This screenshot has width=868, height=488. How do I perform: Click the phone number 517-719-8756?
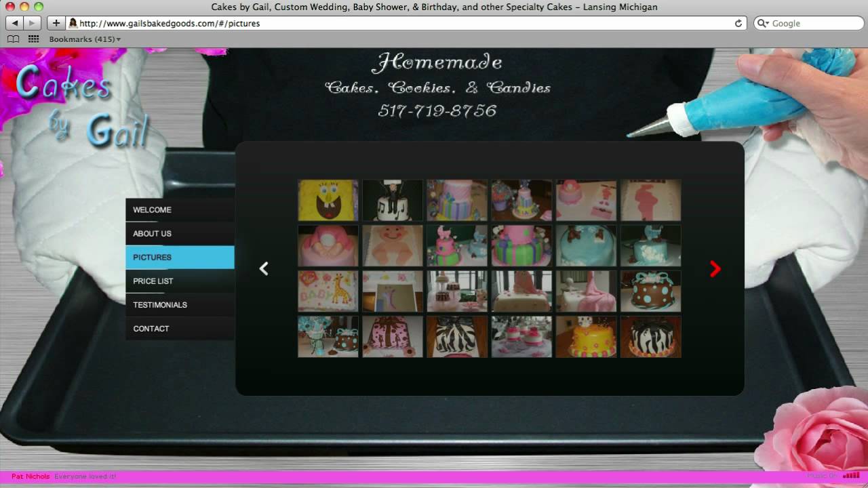coord(437,111)
